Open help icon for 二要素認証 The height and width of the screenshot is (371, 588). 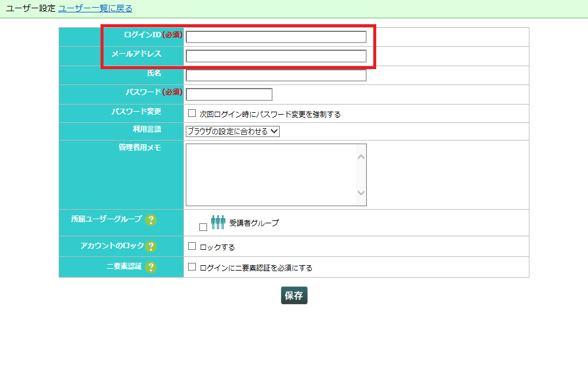tap(151, 267)
